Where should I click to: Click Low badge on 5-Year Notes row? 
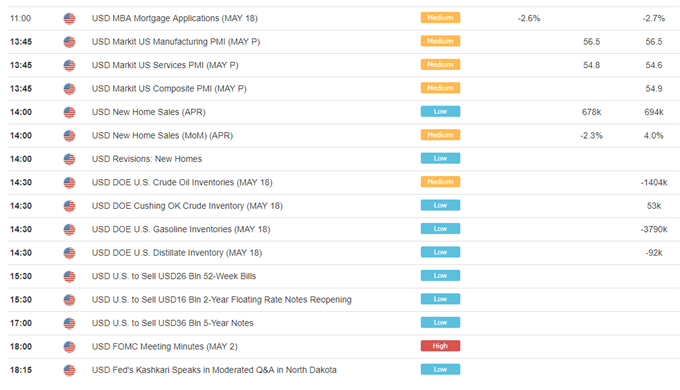click(x=440, y=322)
